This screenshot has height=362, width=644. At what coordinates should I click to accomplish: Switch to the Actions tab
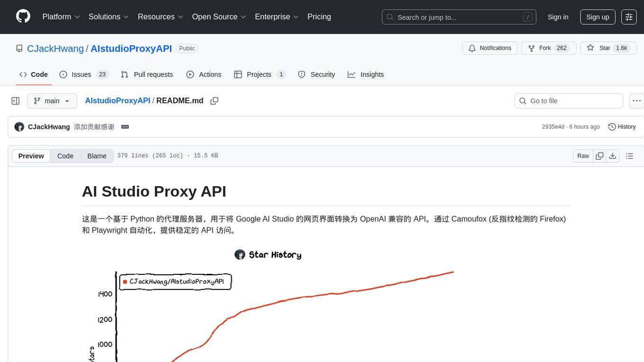[x=204, y=74]
